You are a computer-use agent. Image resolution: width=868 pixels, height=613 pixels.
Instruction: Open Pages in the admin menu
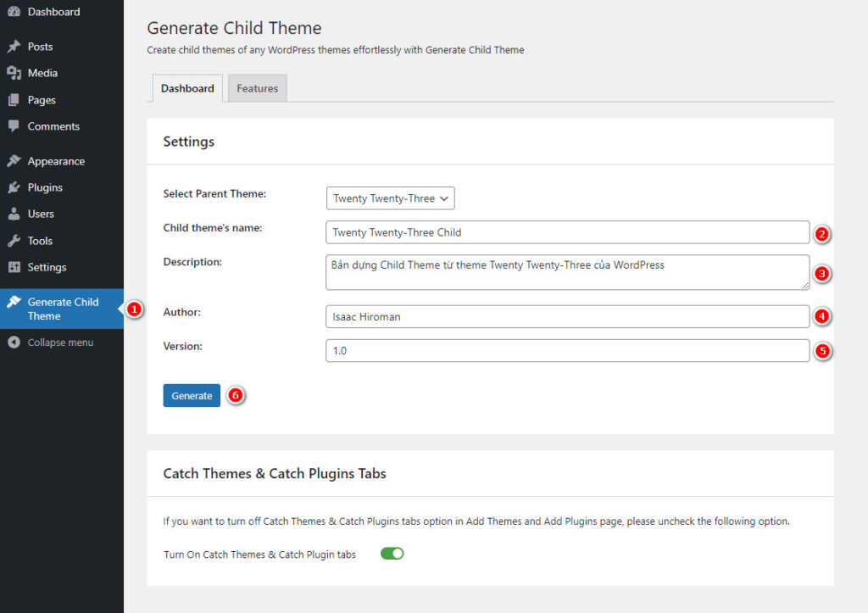[x=62, y=100]
